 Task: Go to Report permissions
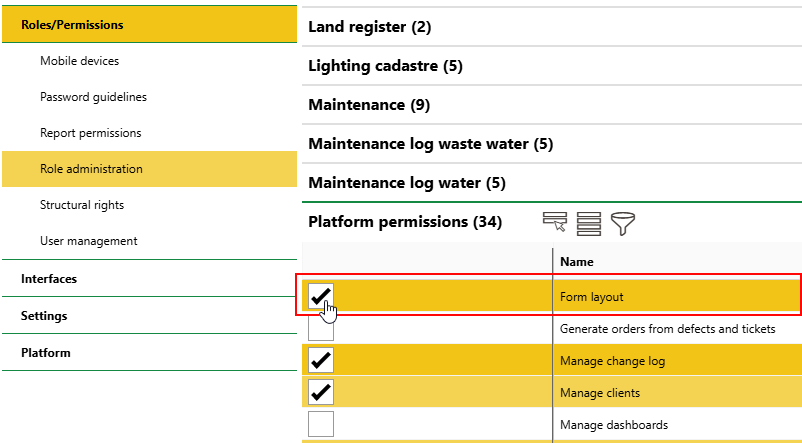[90, 133]
